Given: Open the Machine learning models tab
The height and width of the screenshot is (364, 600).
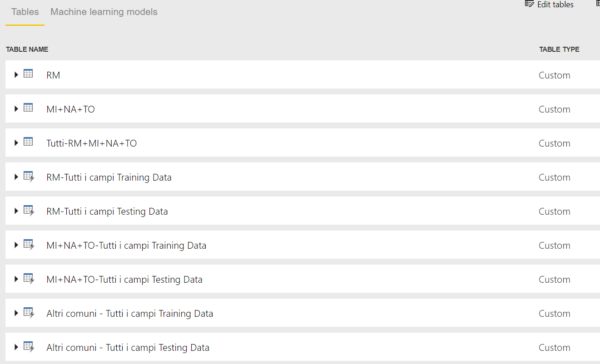Looking at the screenshot, I should click(x=104, y=12).
